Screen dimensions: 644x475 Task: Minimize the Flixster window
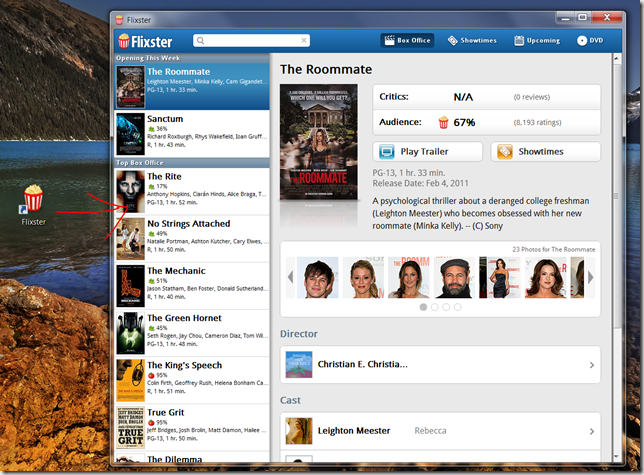tap(566, 18)
